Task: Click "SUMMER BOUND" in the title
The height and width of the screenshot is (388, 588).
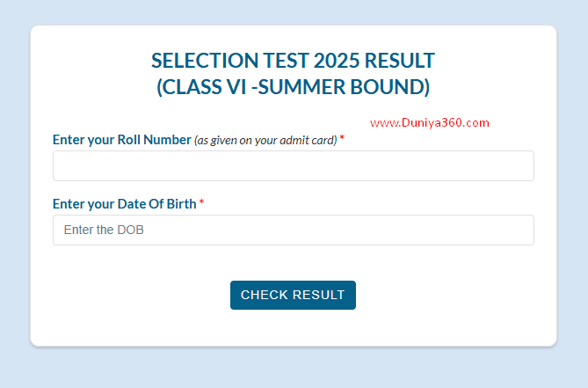Action: coord(366,87)
